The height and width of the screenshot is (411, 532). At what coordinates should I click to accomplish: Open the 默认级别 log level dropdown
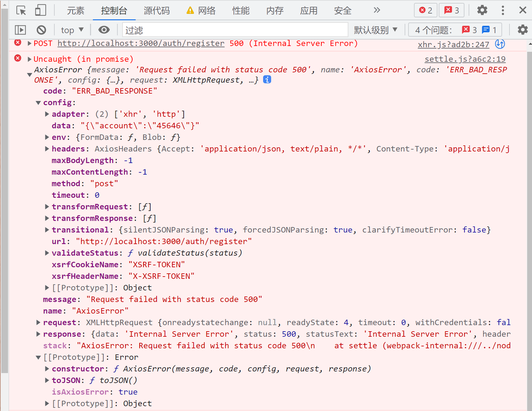pos(376,30)
